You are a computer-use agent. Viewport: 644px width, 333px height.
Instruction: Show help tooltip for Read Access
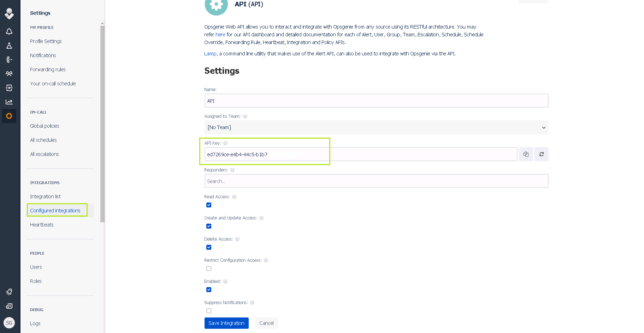(234, 197)
